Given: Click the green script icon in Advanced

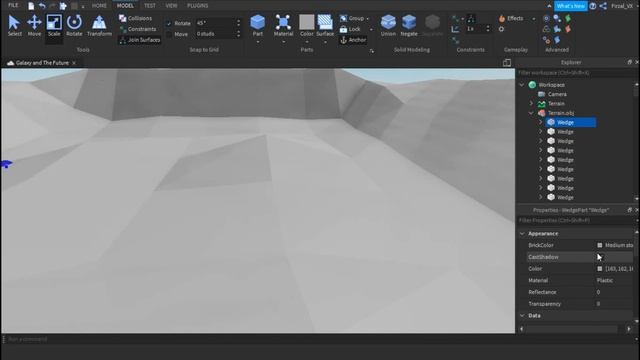Looking at the screenshot, I should [568, 18].
